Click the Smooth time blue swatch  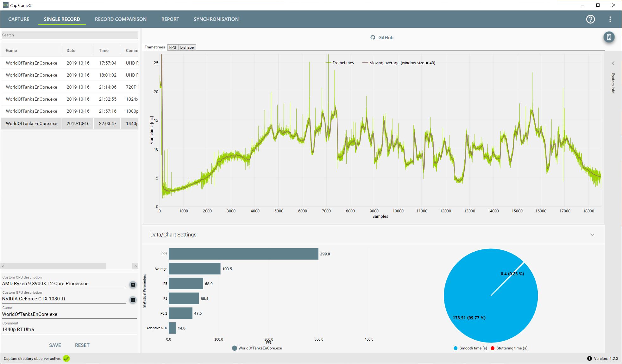point(456,348)
